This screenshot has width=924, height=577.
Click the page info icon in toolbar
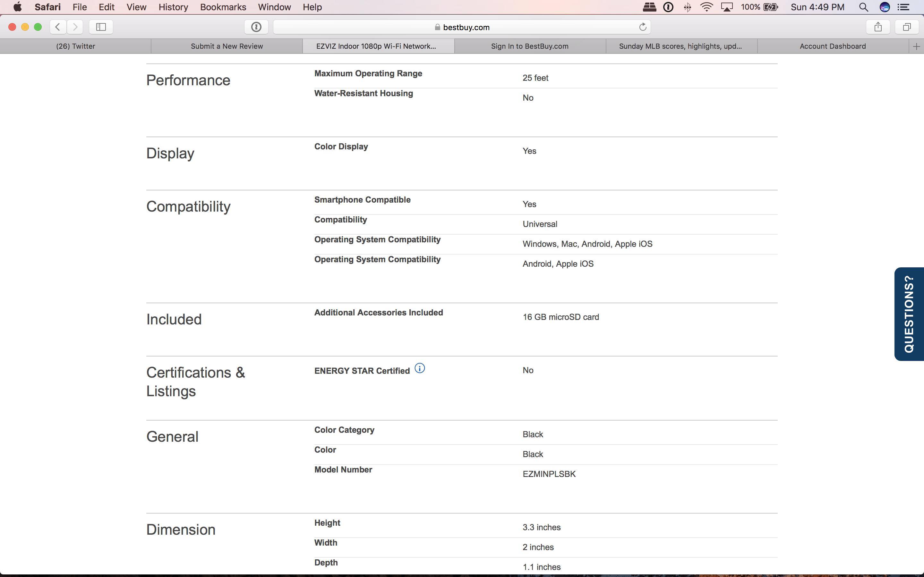click(256, 27)
